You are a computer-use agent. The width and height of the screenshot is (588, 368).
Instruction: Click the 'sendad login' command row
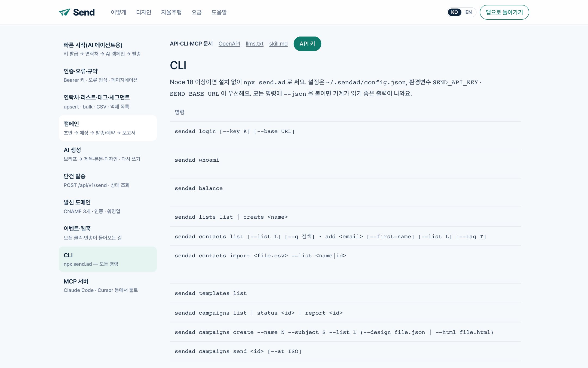(x=345, y=136)
